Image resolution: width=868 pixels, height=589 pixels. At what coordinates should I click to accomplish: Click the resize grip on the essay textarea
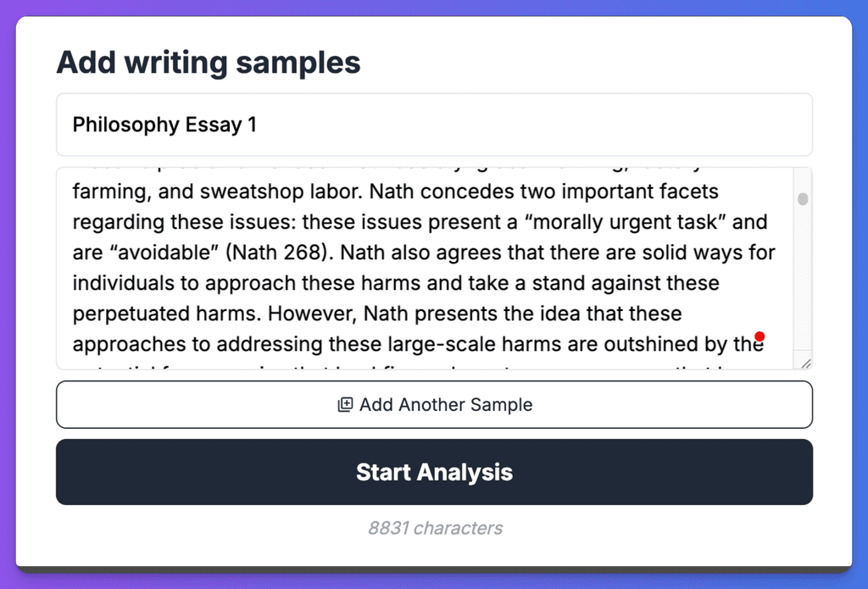[805, 363]
